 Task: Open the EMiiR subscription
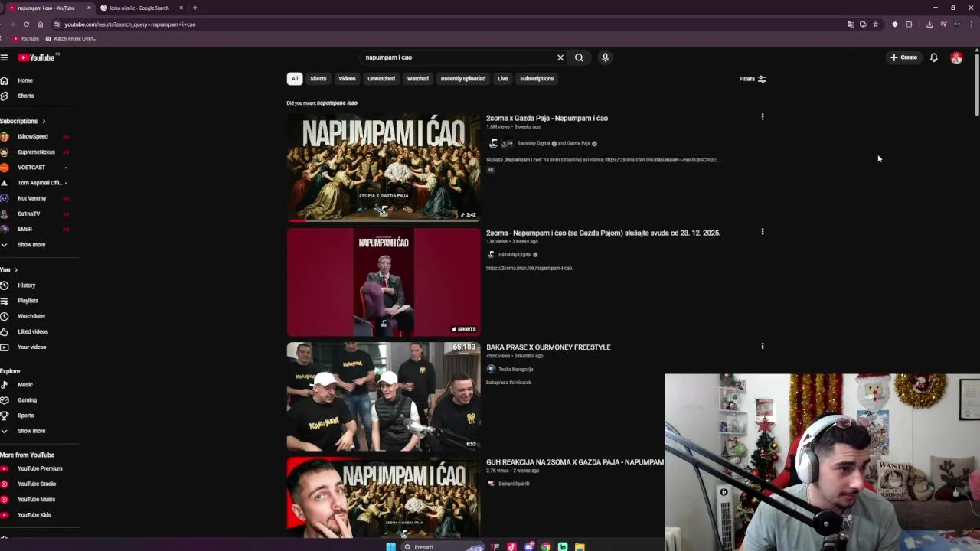pos(24,229)
